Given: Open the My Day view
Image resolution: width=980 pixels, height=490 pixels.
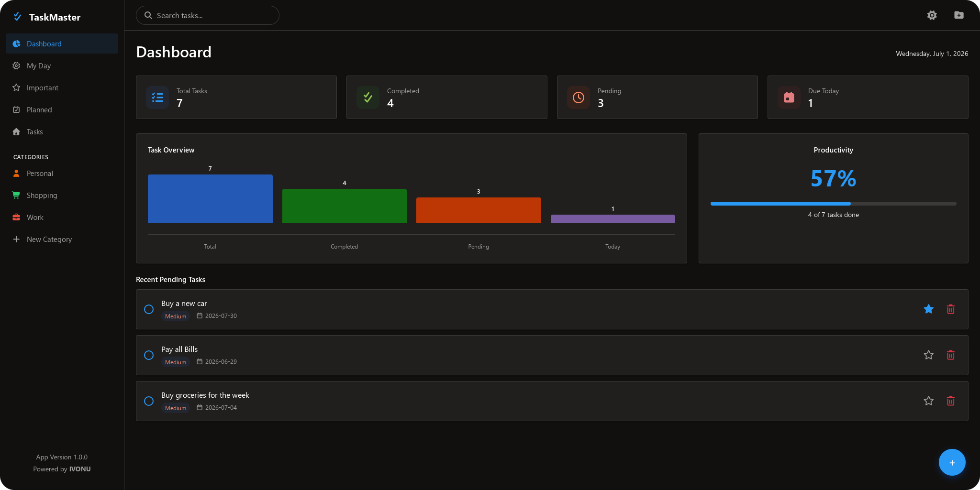Looking at the screenshot, I should (x=62, y=65).
